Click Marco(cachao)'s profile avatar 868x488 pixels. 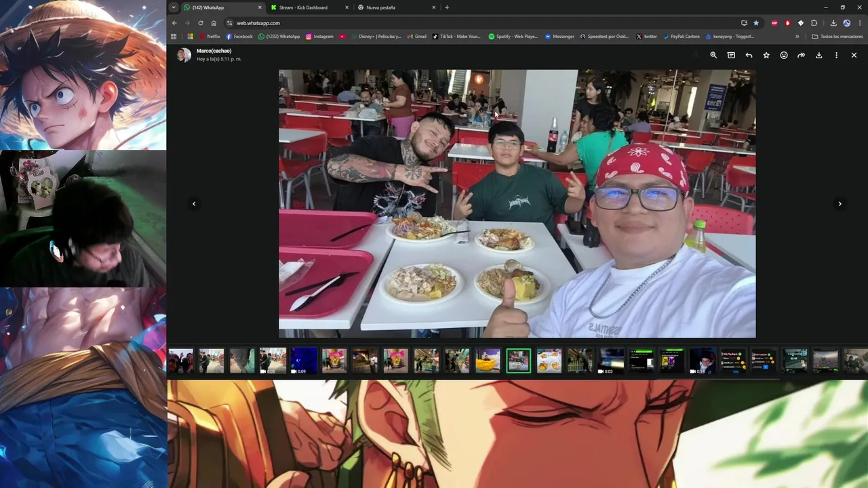184,55
